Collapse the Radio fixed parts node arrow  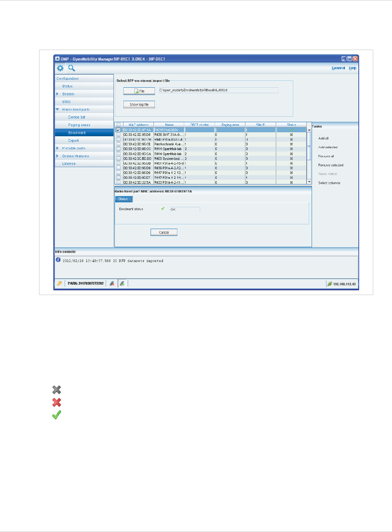58,109
